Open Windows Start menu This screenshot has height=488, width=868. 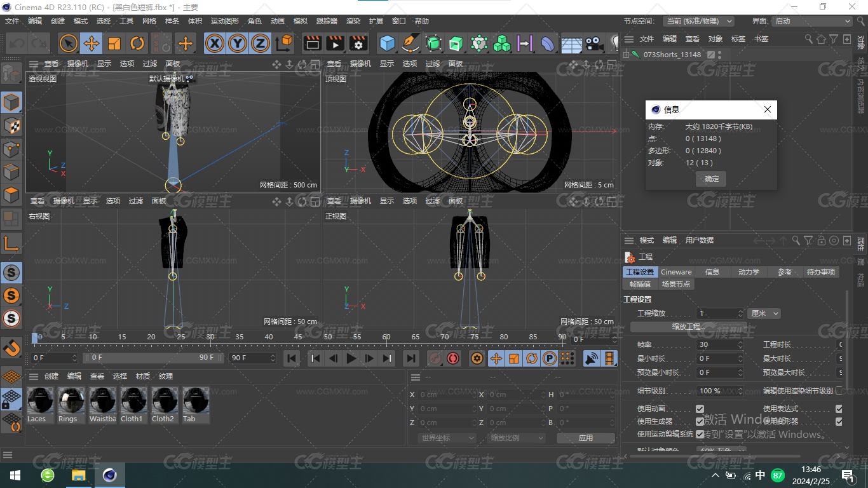[15, 475]
